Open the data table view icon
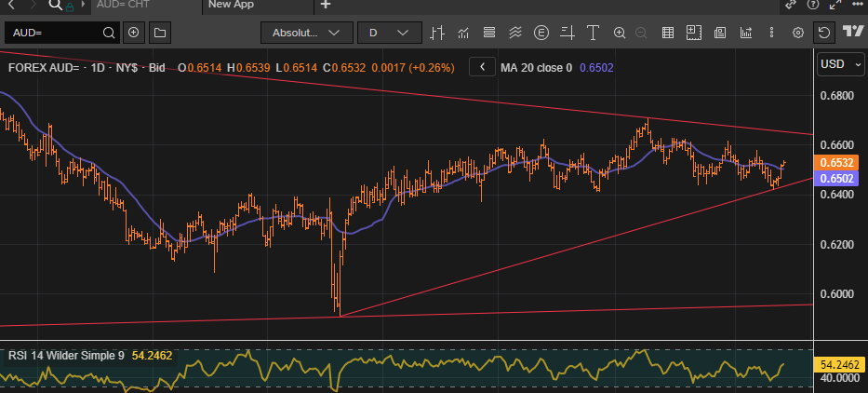 [x=667, y=34]
